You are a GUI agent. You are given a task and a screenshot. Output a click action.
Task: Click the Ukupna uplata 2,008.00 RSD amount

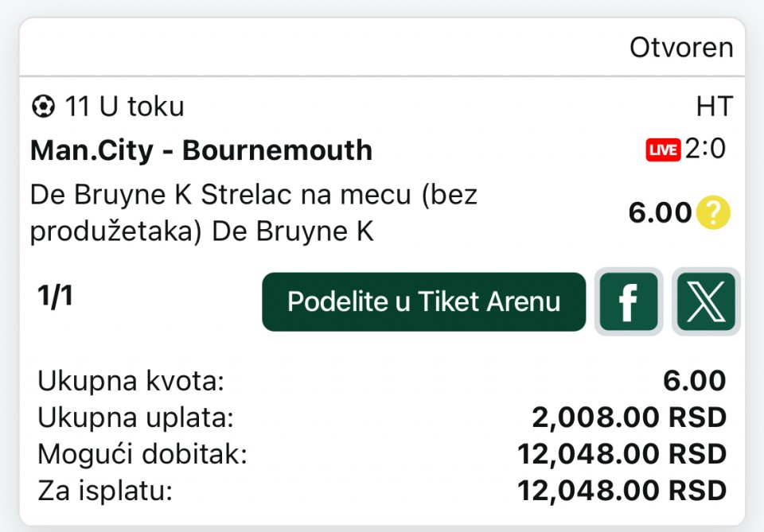(629, 417)
